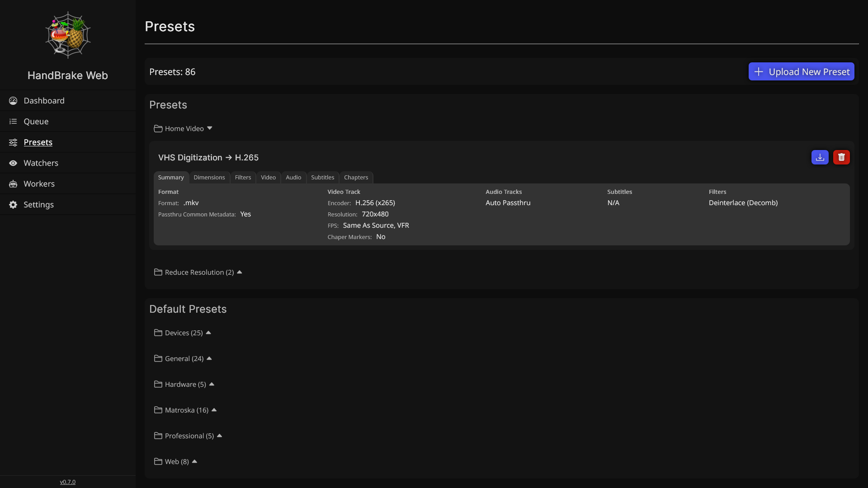Click the Home Video folder icon
This screenshot has width=868, height=488.
click(158, 129)
